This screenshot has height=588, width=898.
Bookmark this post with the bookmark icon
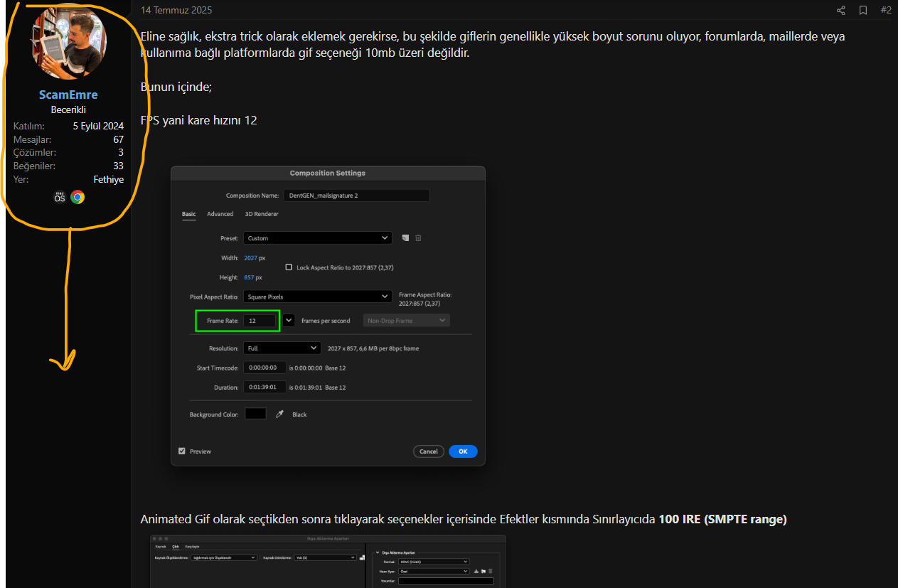pyautogui.click(x=863, y=10)
